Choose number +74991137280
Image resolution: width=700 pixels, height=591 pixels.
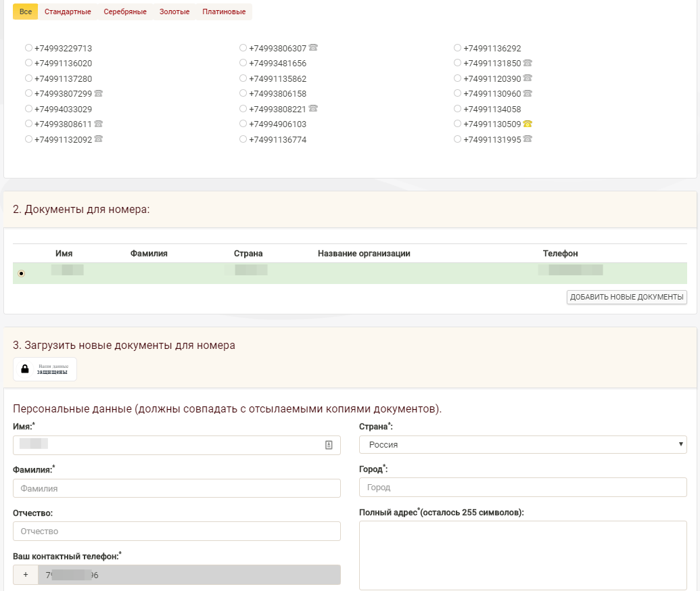coord(28,78)
